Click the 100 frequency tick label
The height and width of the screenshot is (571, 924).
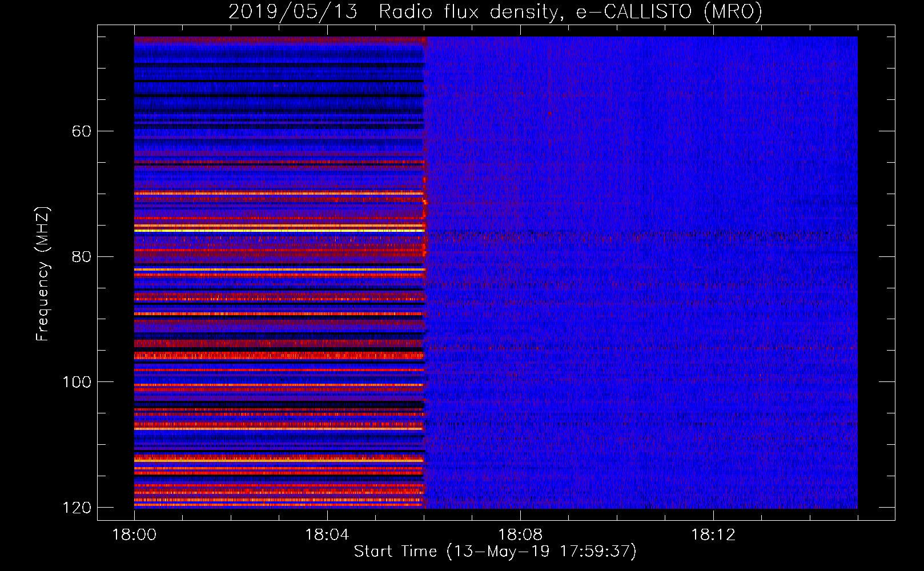(x=77, y=382)
